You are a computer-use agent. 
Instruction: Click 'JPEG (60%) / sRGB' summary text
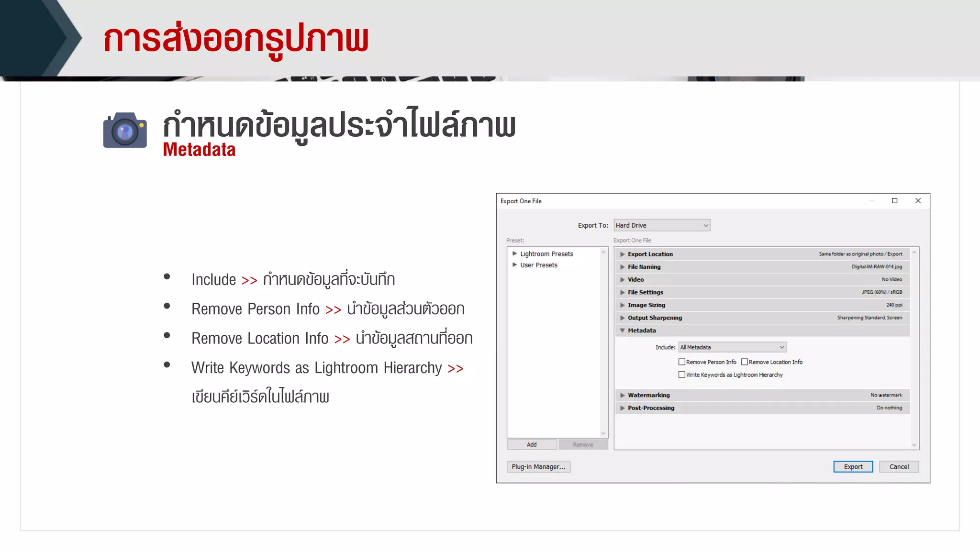click(x=882, y=292)
